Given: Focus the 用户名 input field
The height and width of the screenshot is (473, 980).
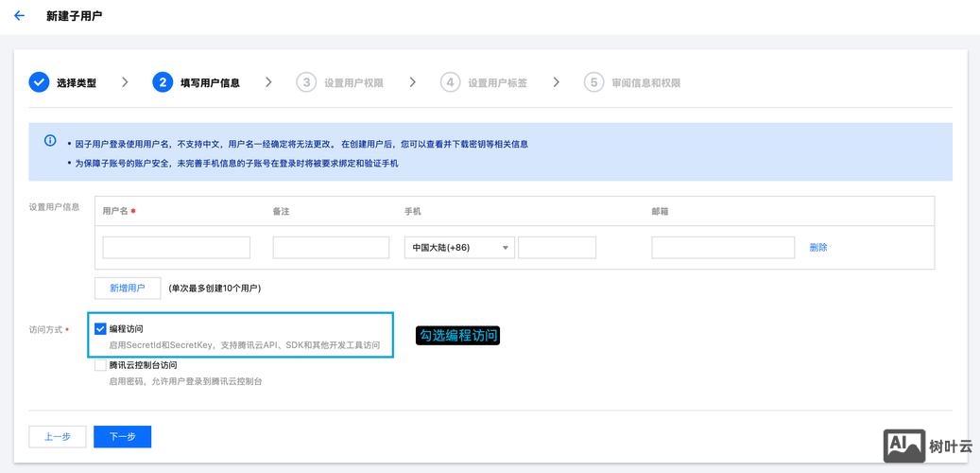Looking at the screenshot, I should point(177,247).
